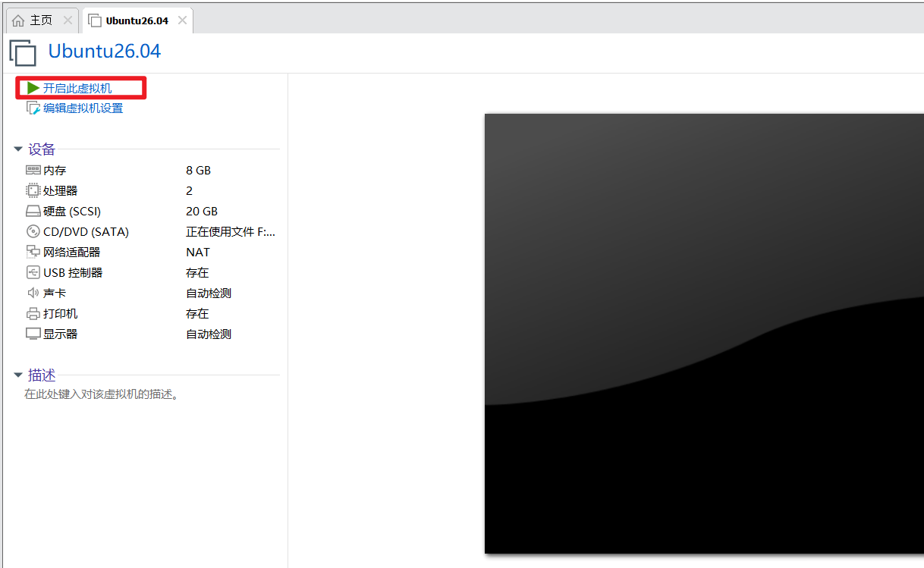Image resolution: width=924 pixels, height=568 pixels.
Task: Switch to the 主页 tab
Action: [x=41, y=20]
